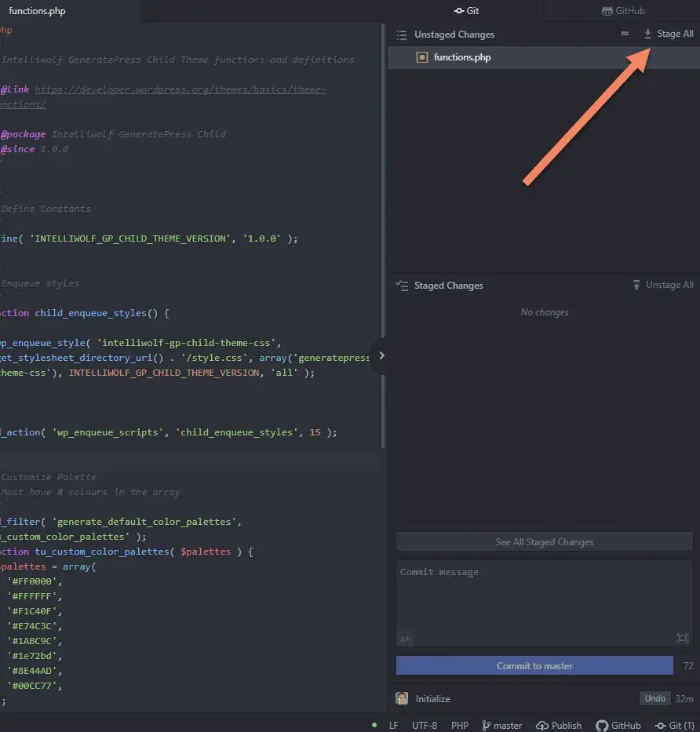This screenshot has width=700, height=732.
Task: Click the @since docblock tag
Action: [x=18, y=149]
